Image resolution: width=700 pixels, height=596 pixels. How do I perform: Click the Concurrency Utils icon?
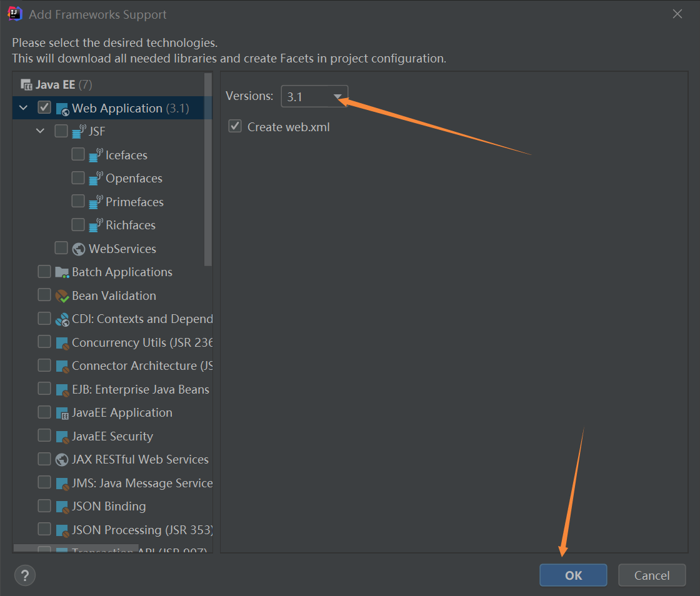coord(62,342)
